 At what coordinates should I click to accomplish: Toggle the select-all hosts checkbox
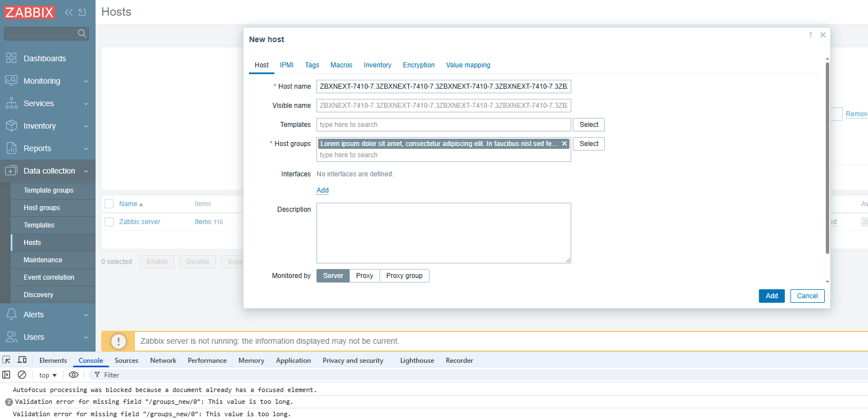tap(109, 204)
